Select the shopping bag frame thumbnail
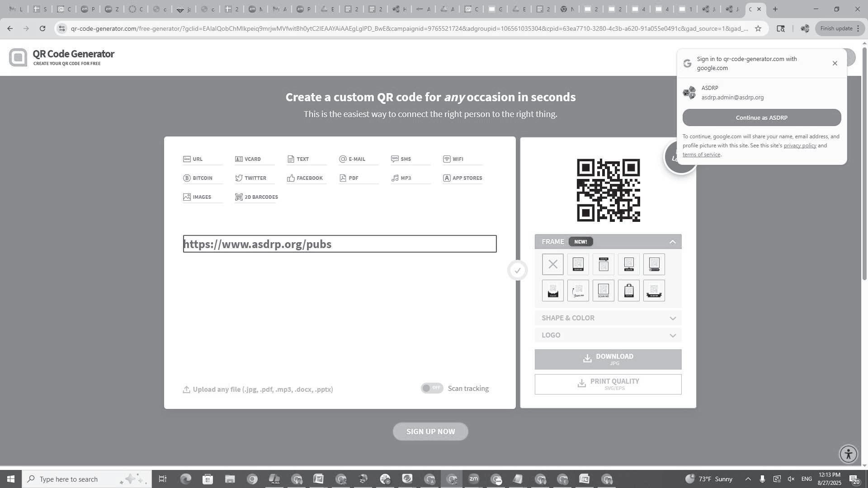This screenshot has width=868, height=488. point(628,291)
